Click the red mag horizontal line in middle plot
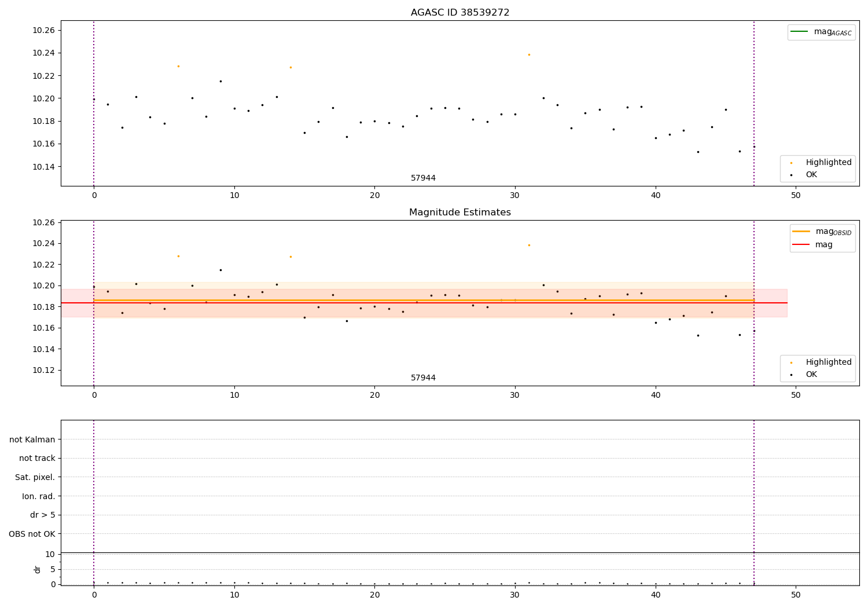This screenshot has height=608, width=868. (424, 303)
